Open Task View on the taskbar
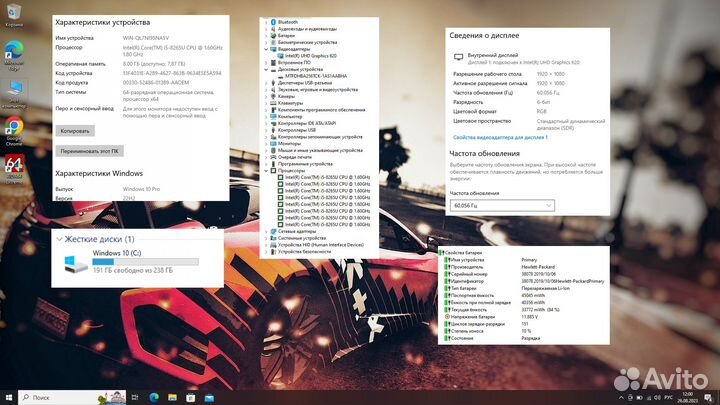The image size is (720, 405). click(x=135, y=397)
